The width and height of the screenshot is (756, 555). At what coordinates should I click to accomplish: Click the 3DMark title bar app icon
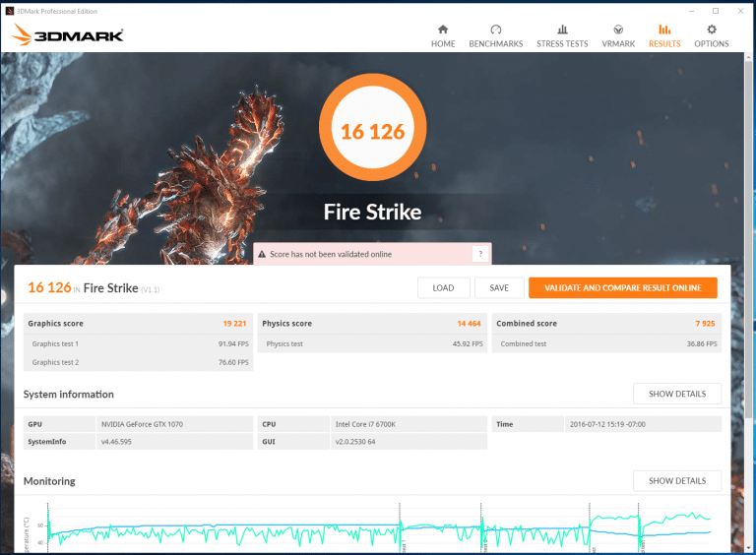click(x=9, y=11)
